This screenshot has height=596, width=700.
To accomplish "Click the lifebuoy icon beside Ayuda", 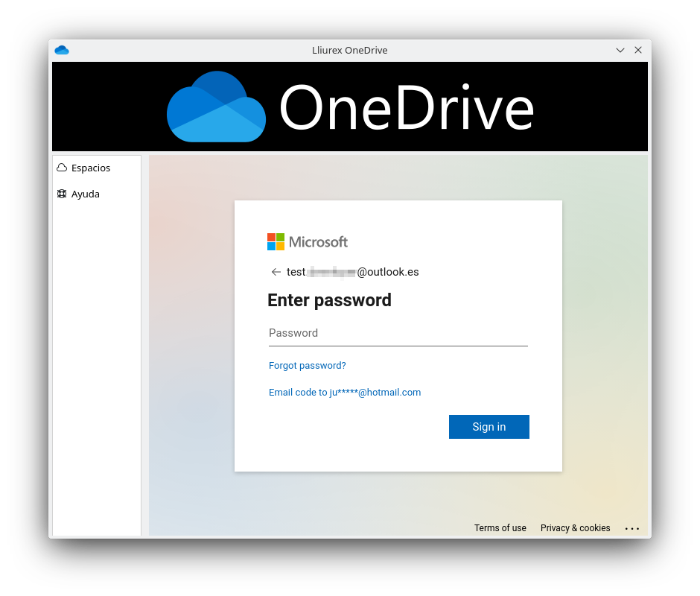I will (x=62, y=194).
